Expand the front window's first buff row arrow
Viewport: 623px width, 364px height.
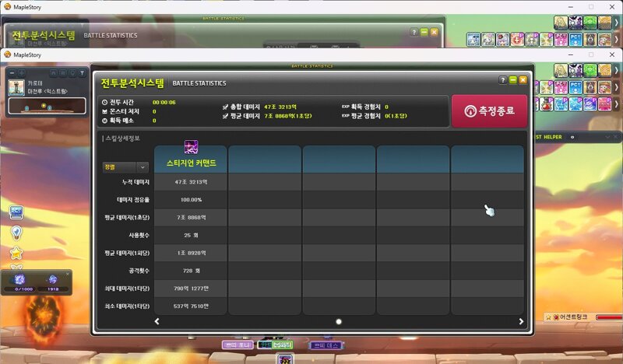(616, 70)
